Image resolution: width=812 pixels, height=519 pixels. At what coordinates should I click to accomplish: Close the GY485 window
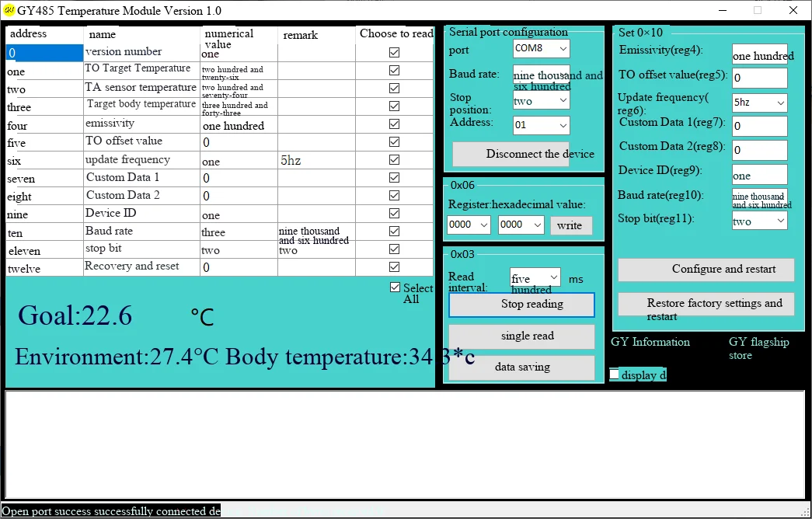tap(793, 10)
